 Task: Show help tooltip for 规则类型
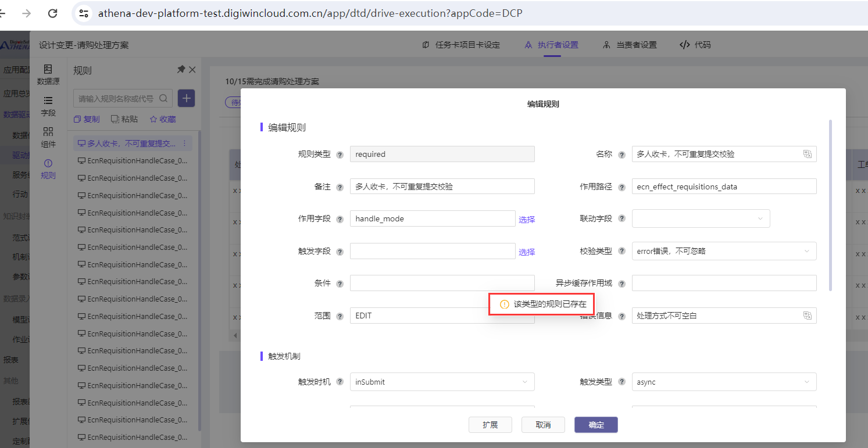(x=340, y=155)
